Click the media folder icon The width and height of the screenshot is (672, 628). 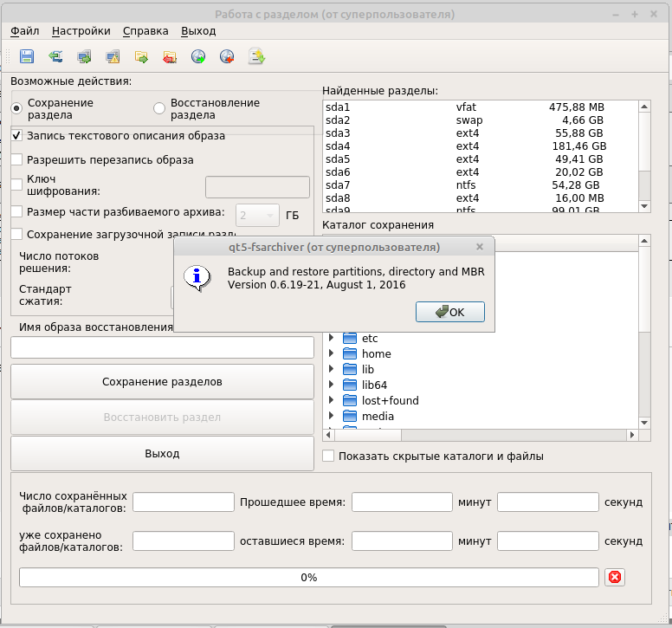click(350, 416)
